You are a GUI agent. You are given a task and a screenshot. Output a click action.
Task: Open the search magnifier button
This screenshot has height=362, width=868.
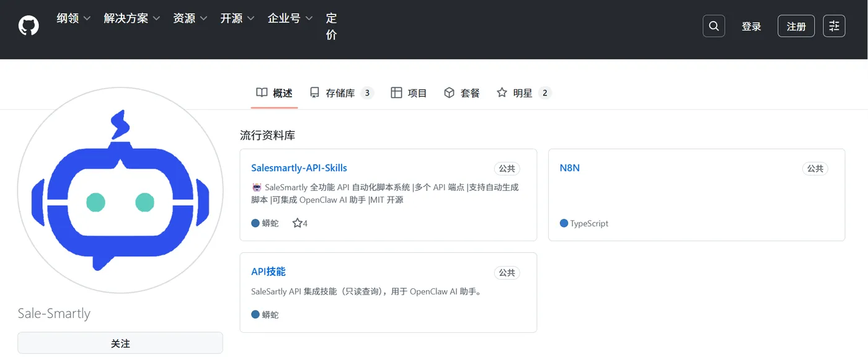tap(714, 26)
